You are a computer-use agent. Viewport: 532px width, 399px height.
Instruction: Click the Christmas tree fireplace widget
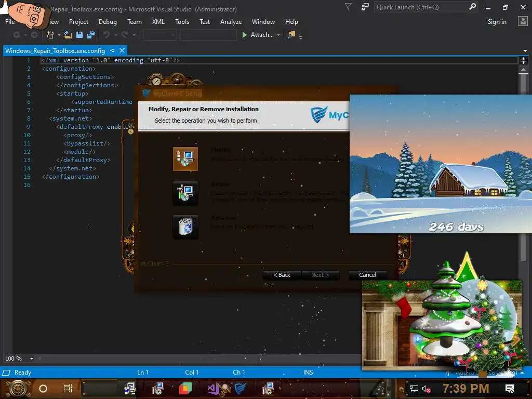pyautogui.click(x=442, y=324)
